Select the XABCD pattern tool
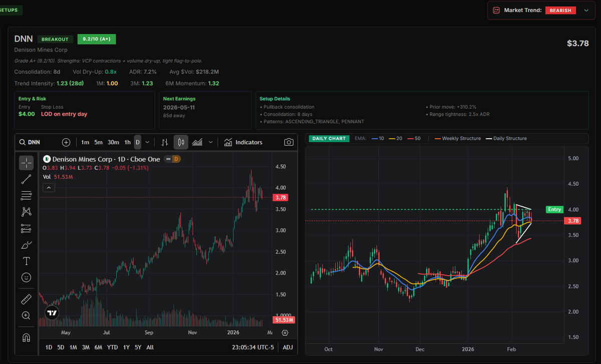The width and height of the screenshot is (601, 364). (27, 212)
